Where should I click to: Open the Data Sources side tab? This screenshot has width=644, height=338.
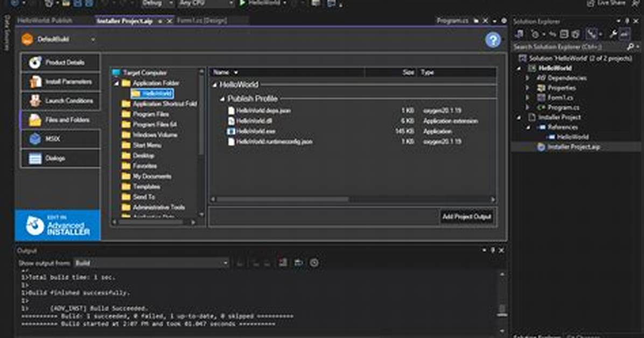tap(6, 33)
